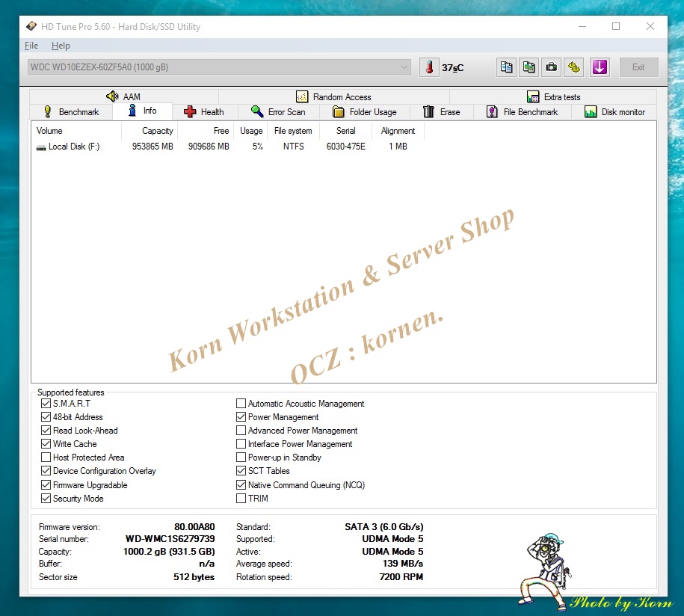
Task: Switch to the Erase tab
Action: pos(442,111)
